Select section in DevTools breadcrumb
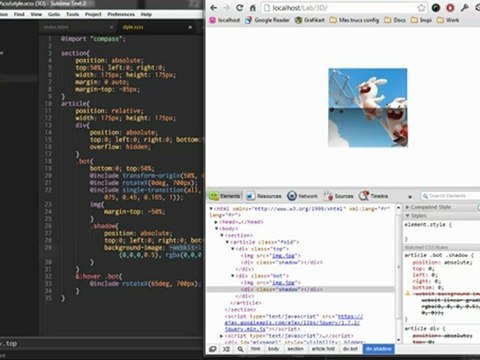Image resolution: width=480 pixels, height=360 pixels. click(x=295, y=349)
